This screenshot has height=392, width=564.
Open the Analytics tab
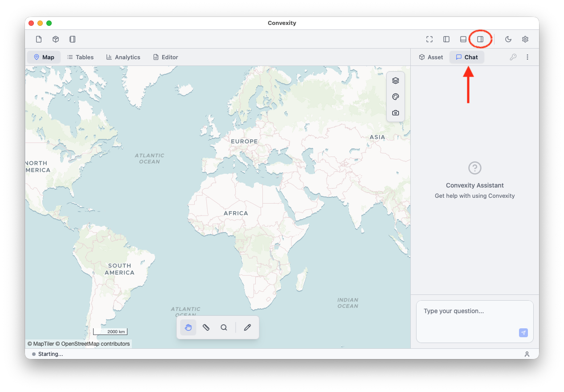coord(123,57)
